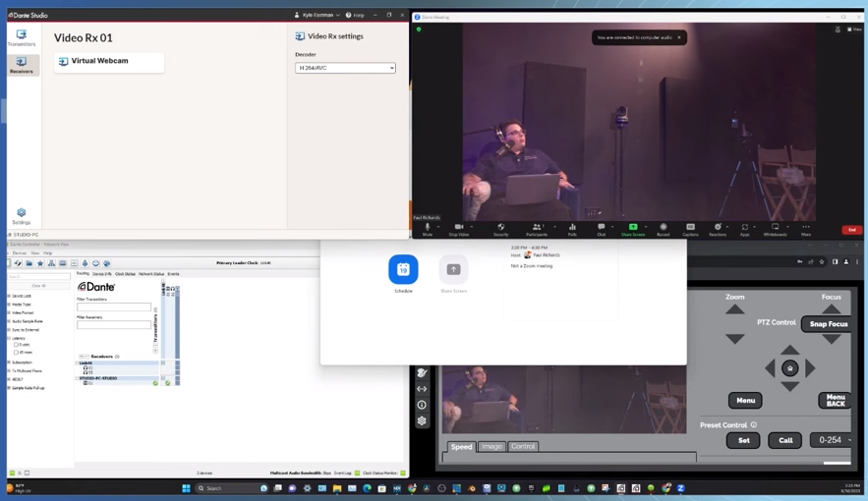Open Captions in Zoom toolbar
This screenshot has width=868, height=501.
pyautogui.click(x=690, y=230)
